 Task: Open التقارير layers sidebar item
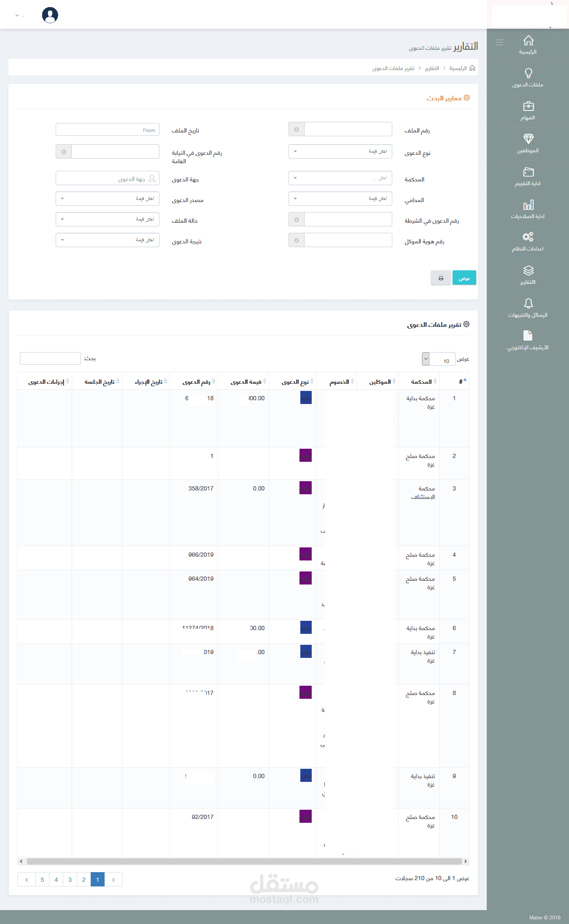click(x=528, y=276)
